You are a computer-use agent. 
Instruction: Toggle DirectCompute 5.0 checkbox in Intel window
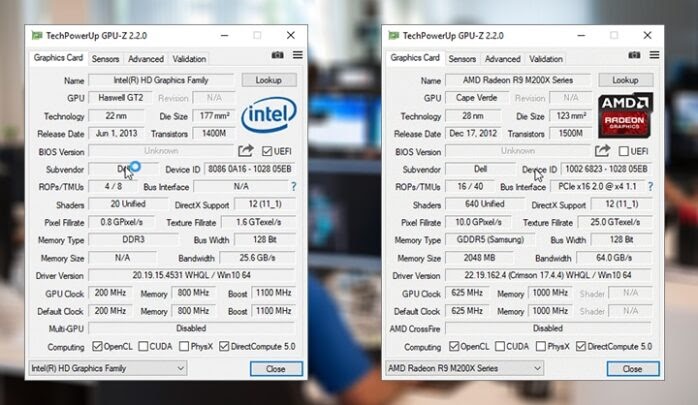pos(224,346)
